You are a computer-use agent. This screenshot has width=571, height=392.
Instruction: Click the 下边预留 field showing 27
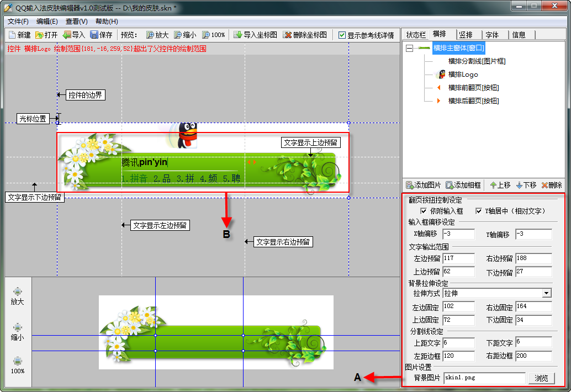533,272
